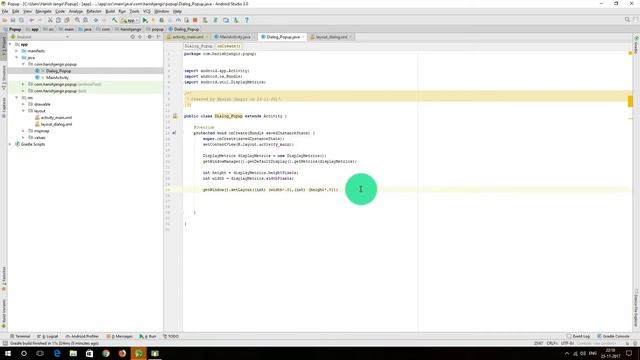Screen dimensions: 640x360
Task: Click the green Run app button
Action: (145, 20)
